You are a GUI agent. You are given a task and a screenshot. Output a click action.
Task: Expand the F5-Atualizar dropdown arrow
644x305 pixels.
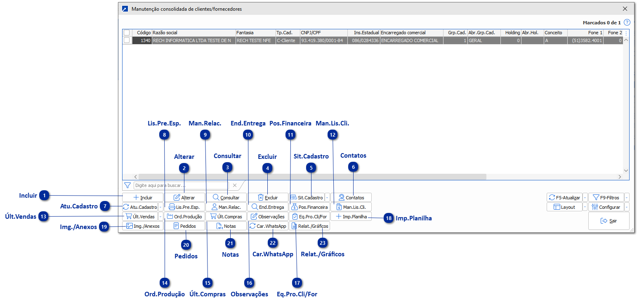(585, 197)
